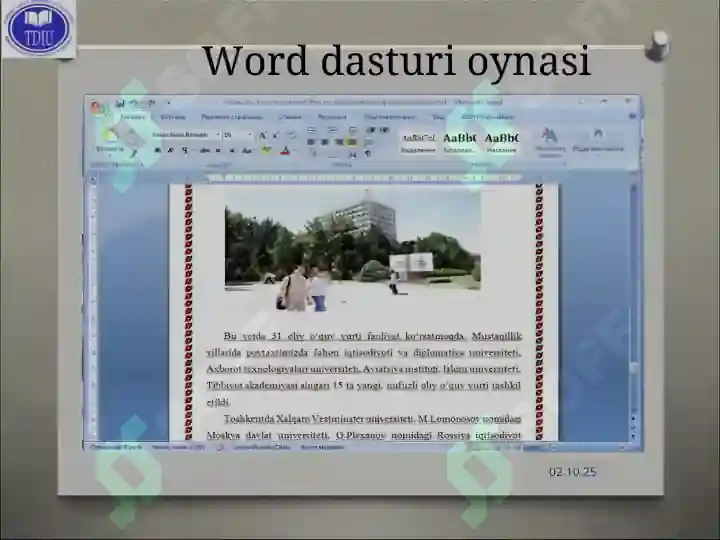Expand the font name dropdown arrow

coord(218,135)
